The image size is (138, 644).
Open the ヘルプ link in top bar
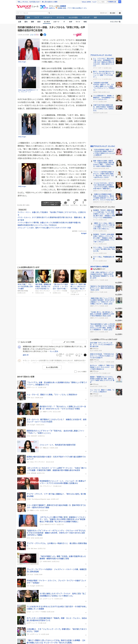click(94, 2)
